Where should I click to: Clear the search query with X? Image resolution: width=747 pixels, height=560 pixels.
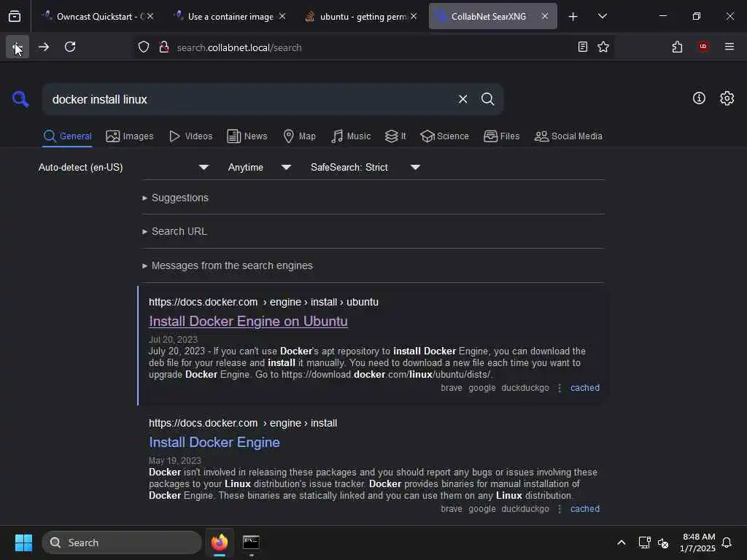(x=462, y=99)
